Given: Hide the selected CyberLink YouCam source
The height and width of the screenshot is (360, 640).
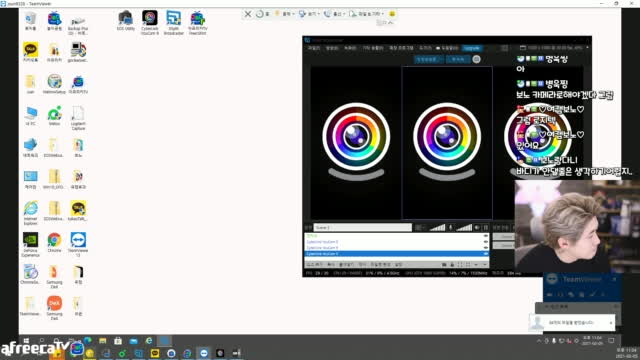Looking at the screenshot, I should pyautogui.click(x=486, y=253).
